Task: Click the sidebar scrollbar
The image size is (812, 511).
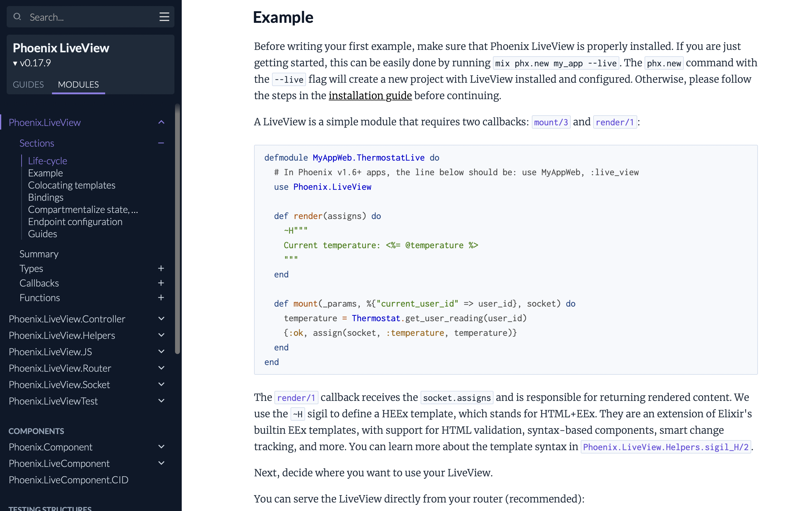Action: coord(178,226)
